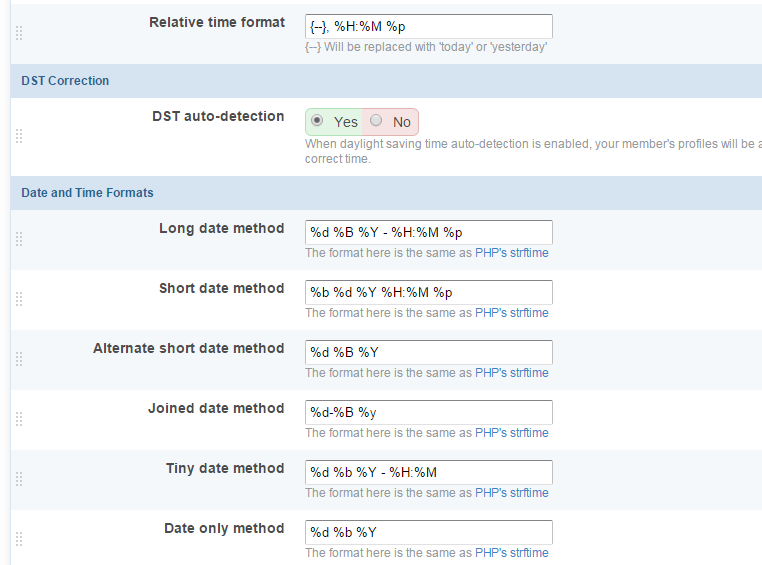The height and width of the screenshot is (565, 762).
Task: Click the 'Long date method' label
Action: [222, 228]
